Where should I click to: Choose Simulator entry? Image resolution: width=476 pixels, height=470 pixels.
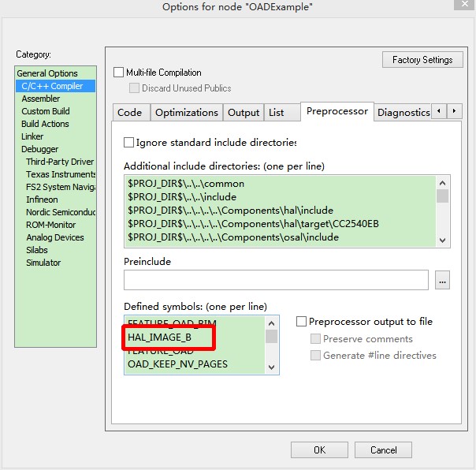[43, 263]
